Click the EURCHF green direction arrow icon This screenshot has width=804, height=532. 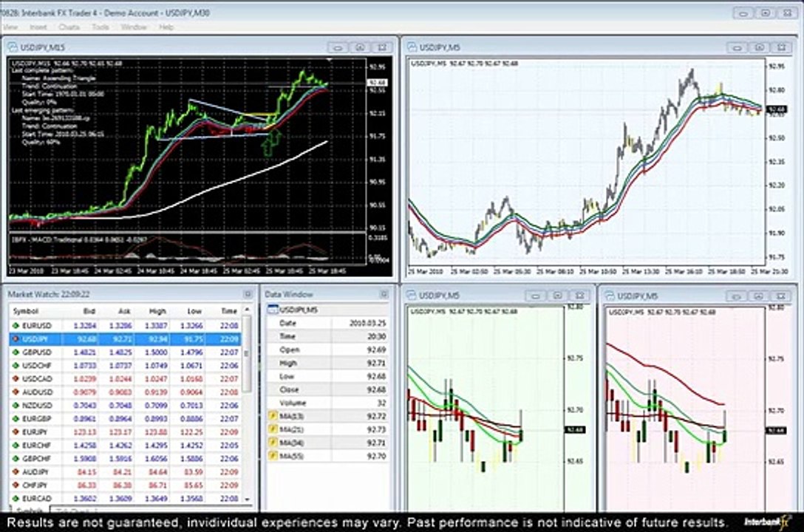(16, 446)
